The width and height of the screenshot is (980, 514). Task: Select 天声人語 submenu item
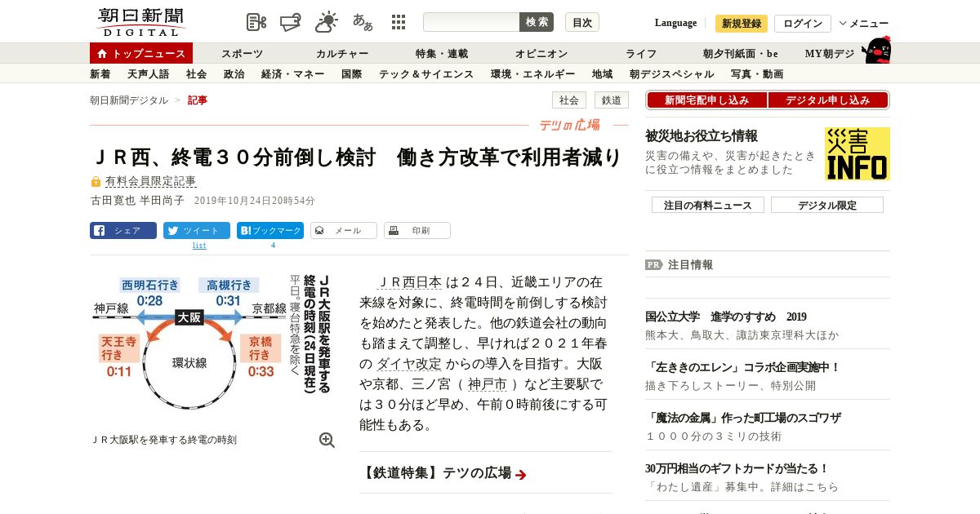tap(148, 73)
